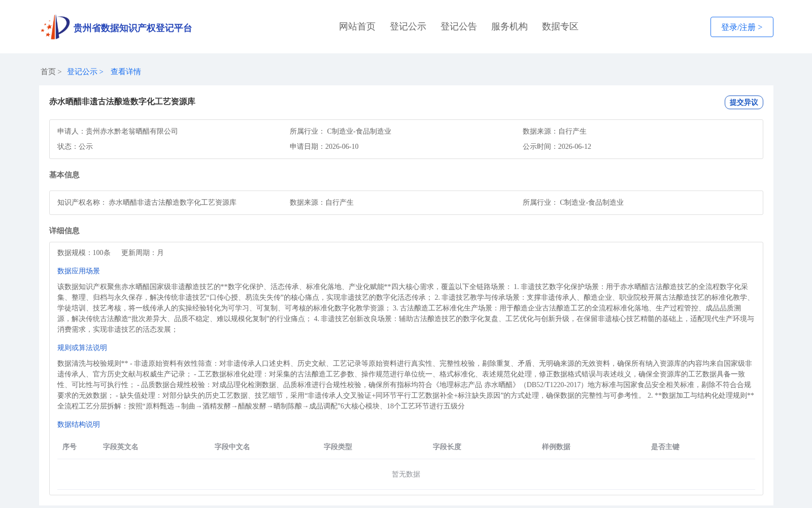Viewport: 812px width, 508px height.
Task: Click the 规则或算法说明 heading
Action: click(x=82, y=347)
